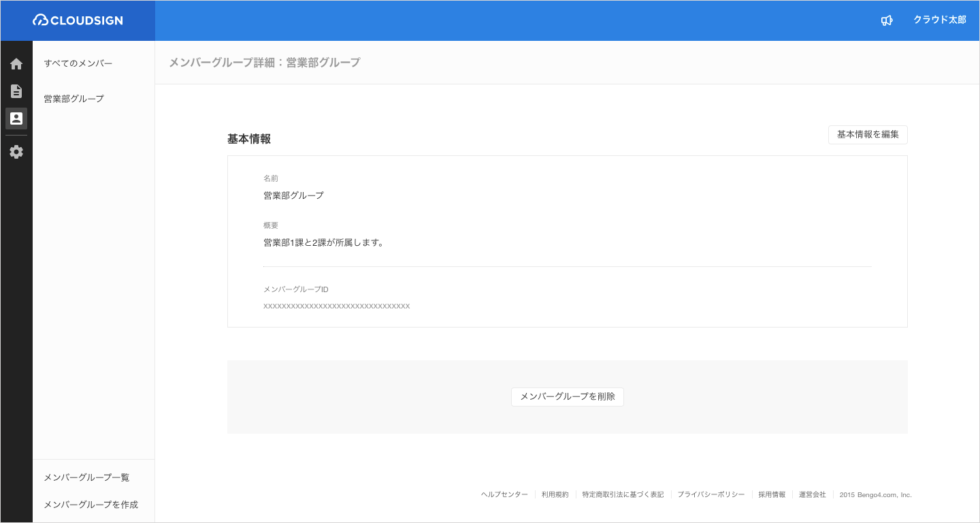Open the プライバシーポリシー footer link

tap(710, 494)
